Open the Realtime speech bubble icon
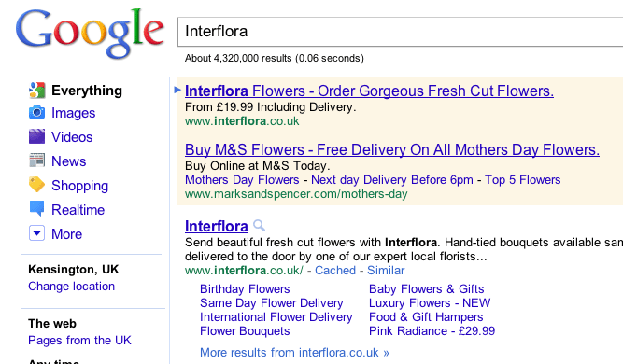Screen dimensions: 623x364 (37, 209)
